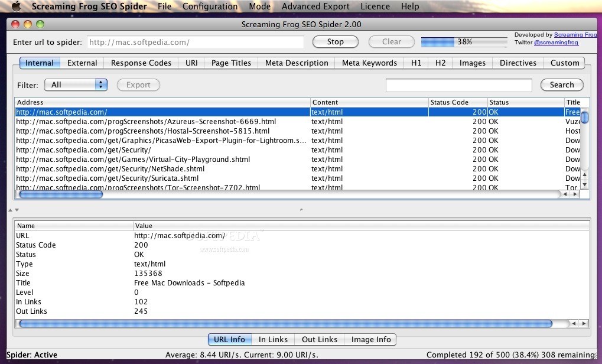
Task: Switch to the Image Info bottom tab
Action: [x=371, y=339]
